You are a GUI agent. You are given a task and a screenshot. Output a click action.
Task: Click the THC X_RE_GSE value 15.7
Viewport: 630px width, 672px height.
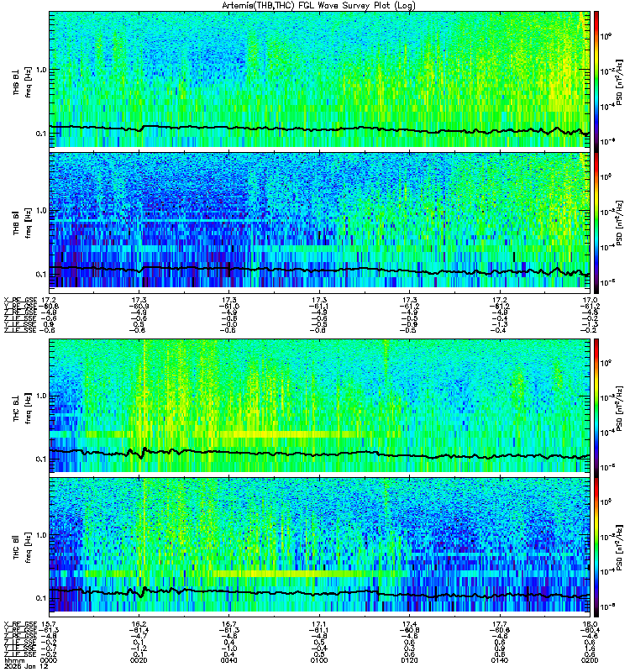[x=49, y=623]
